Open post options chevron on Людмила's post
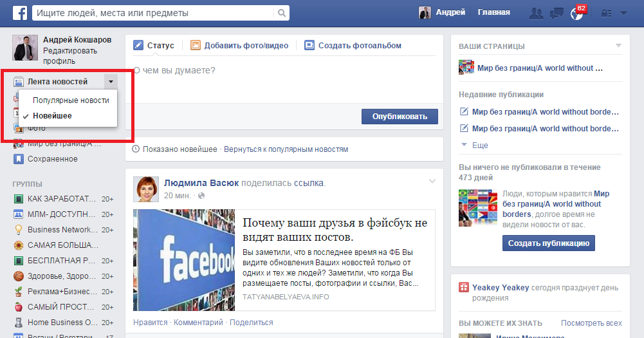This screenshot has width=644, height=338. pyautogui.click(x=432, y=181)
